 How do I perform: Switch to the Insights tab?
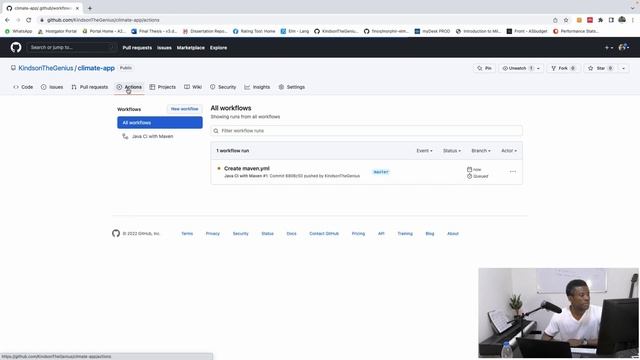[257, 87]
